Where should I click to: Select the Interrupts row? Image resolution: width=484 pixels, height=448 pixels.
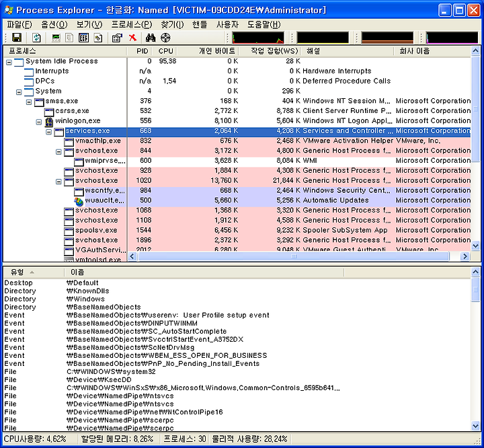(237, 71)
